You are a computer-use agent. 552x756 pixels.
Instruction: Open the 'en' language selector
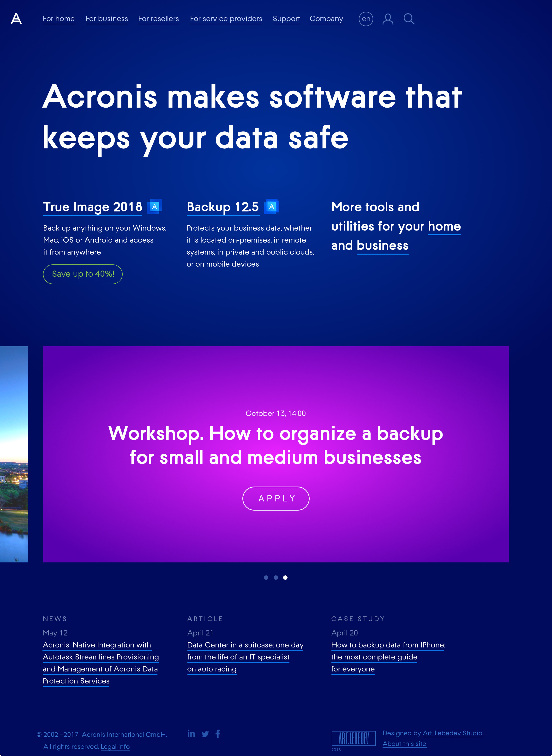tap(366, 19)
